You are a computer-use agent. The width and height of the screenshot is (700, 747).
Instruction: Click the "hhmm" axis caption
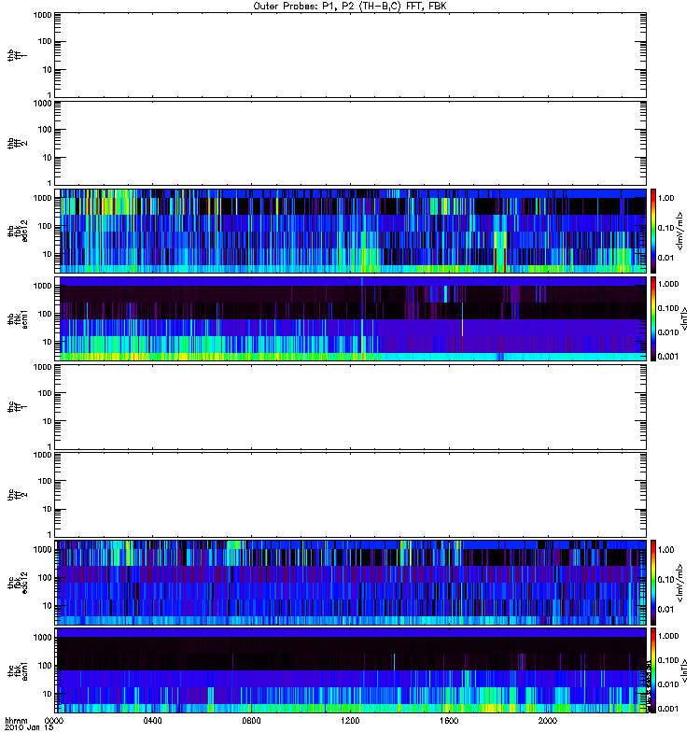point(16,721)
